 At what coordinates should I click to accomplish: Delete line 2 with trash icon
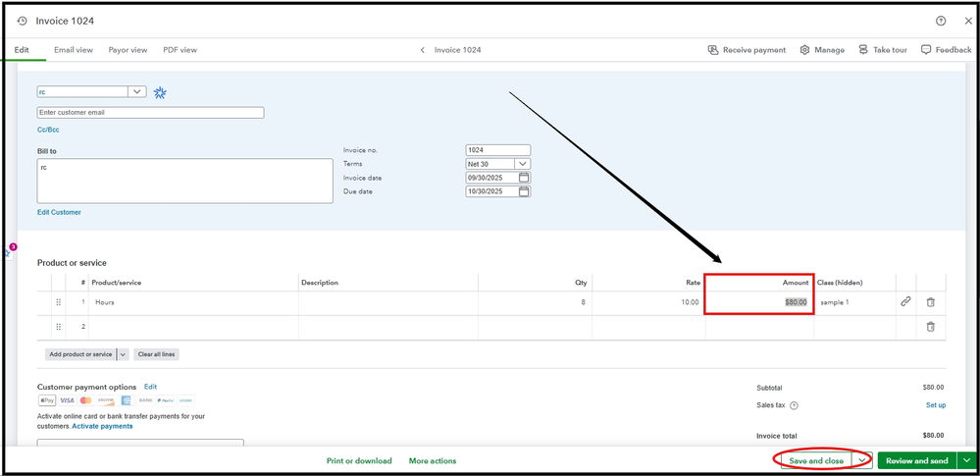[x=930, y=327]
